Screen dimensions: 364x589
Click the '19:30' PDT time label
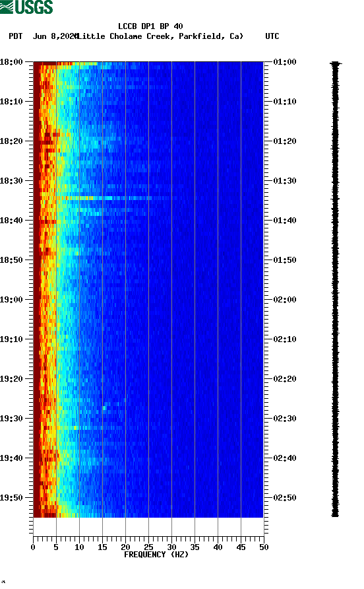(x=12, y=419)
